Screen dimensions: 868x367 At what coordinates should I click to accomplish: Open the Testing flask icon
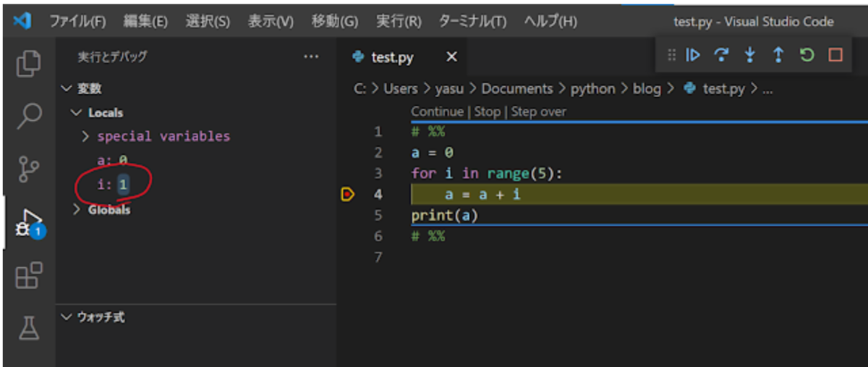28,328
